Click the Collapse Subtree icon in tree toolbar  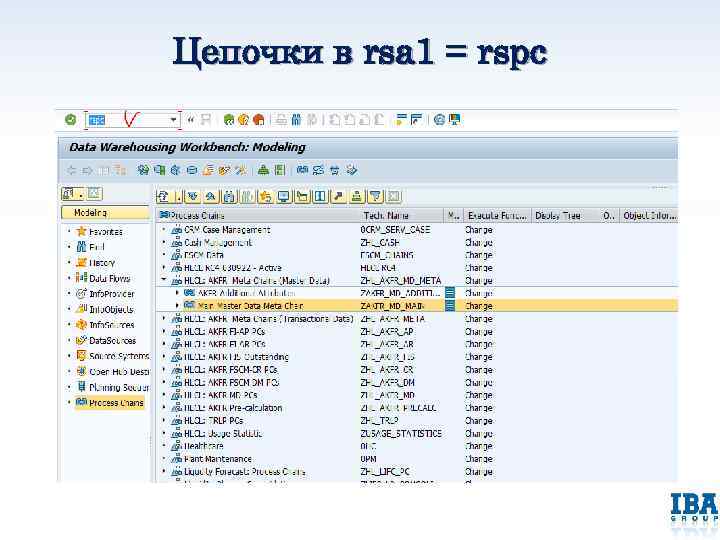coord(211,197)
